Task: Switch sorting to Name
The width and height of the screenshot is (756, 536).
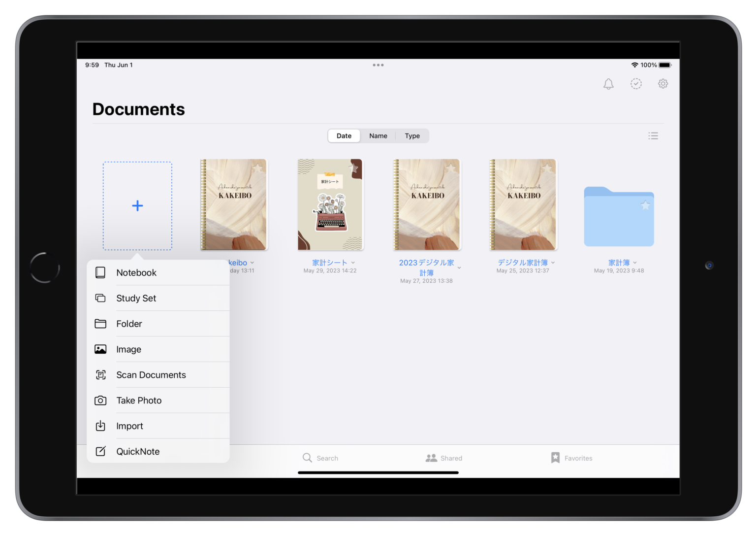Action: [x=378, y=135]
